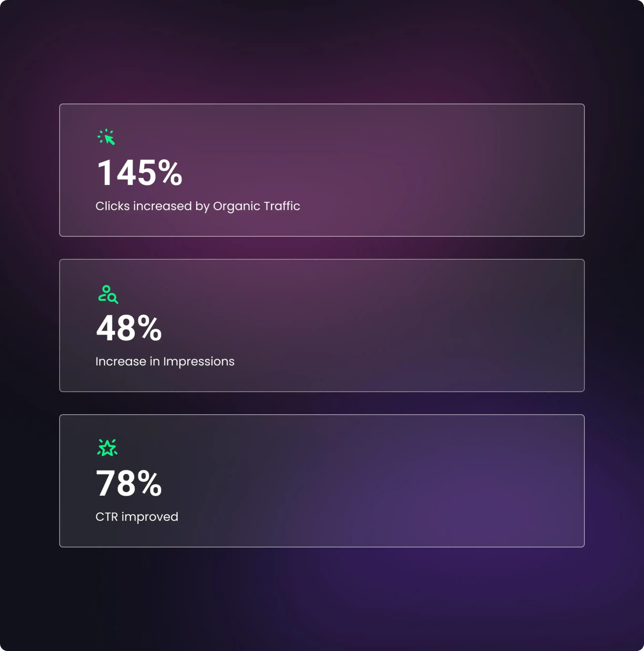Click the percent sign after 78
Screen dimensions: 644x651
coord(149,483)
